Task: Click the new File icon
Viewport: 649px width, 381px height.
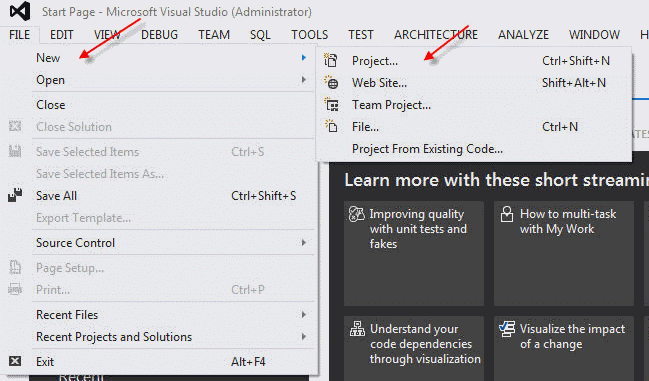Action: pyautogui.click(x=331, y=126)
